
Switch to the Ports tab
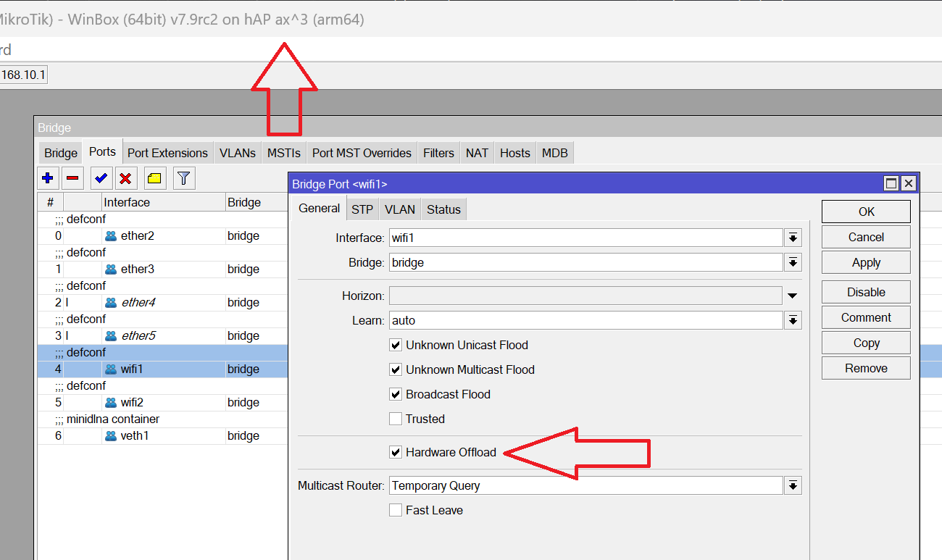[x=102, y=151]
